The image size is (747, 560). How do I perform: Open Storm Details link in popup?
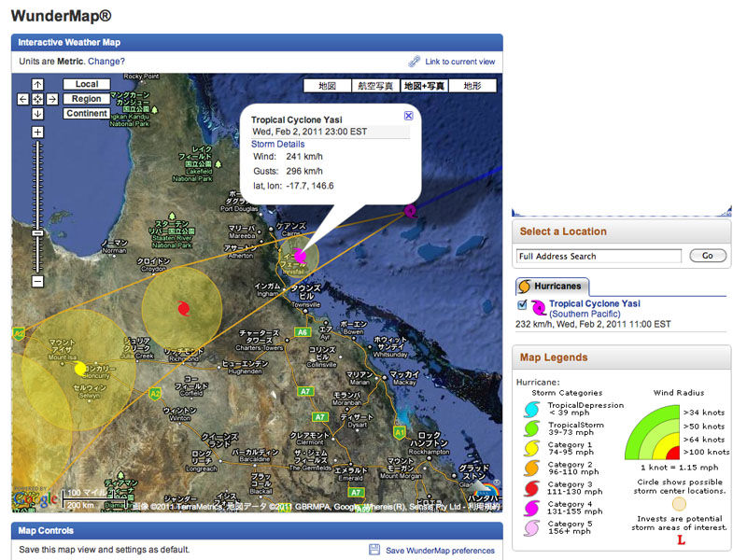coord(277,144)
